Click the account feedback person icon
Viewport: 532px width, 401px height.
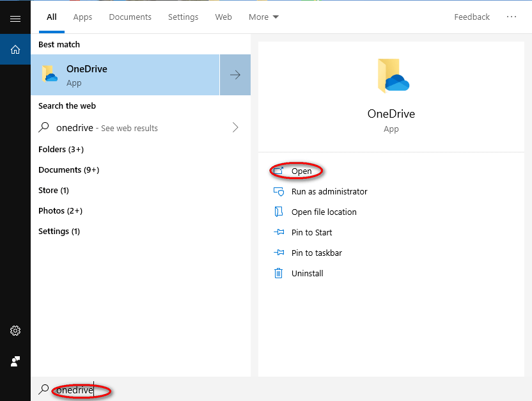[x=15, y=361]
